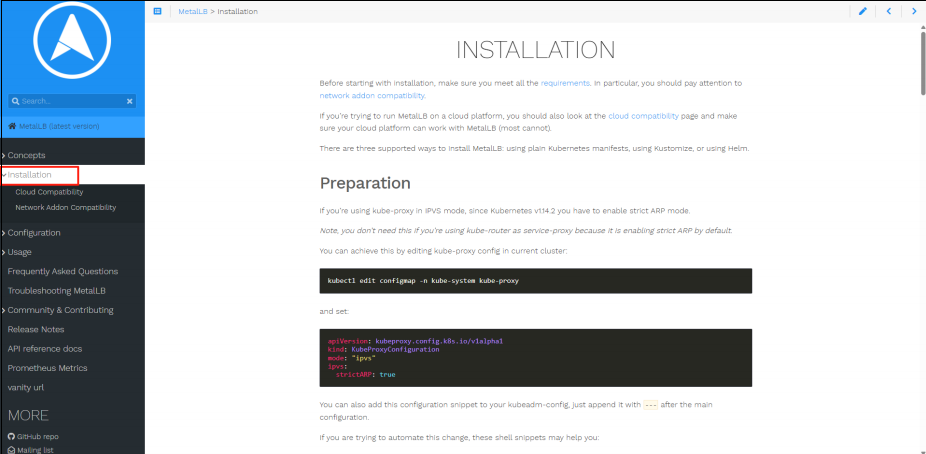Click strictARP: true line in code
This screenshot has height=454, width=926.
pyautogui.click(x=366, y=374)
